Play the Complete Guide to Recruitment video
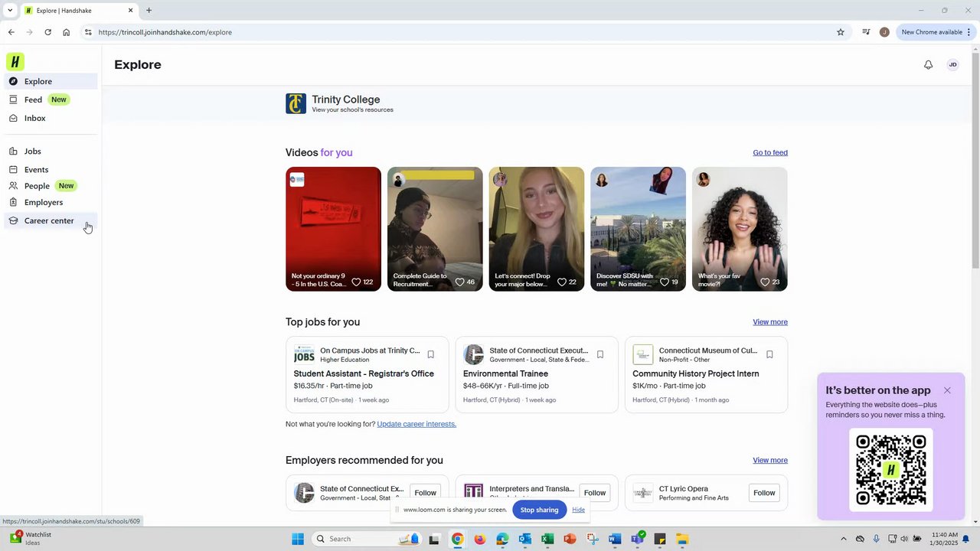Image resolution: width=980 pixels, height=551 pixels. (435, 229)
